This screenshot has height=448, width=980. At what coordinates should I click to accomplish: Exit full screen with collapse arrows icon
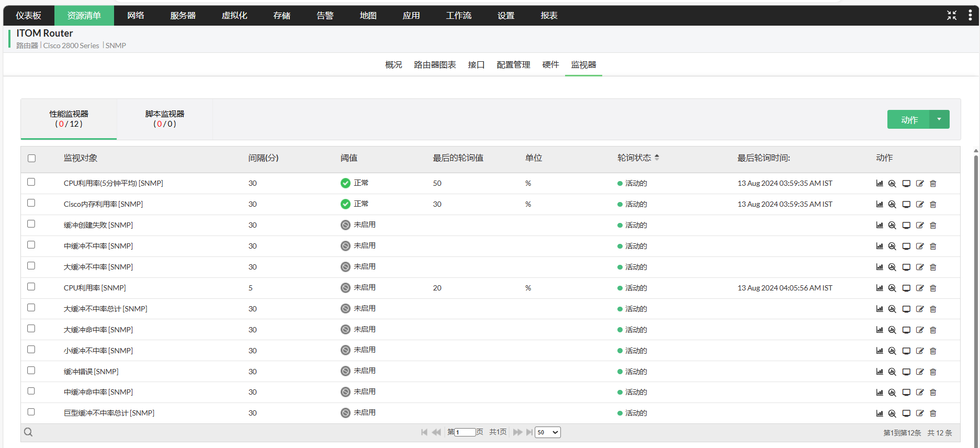[x=952, y=15]
